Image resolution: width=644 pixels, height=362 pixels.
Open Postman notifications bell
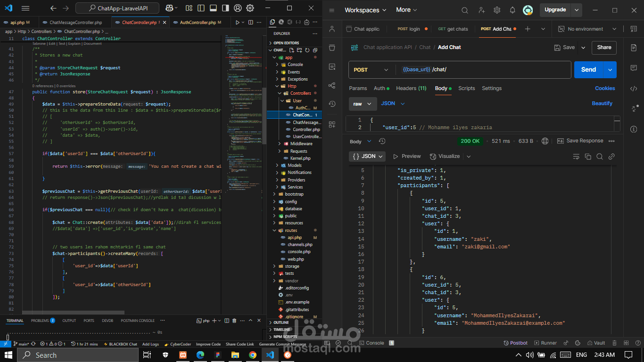click(512, 10)
